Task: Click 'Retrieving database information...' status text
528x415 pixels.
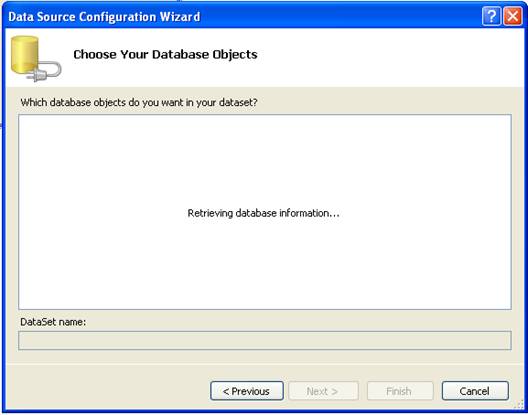Action: (263, 213)
